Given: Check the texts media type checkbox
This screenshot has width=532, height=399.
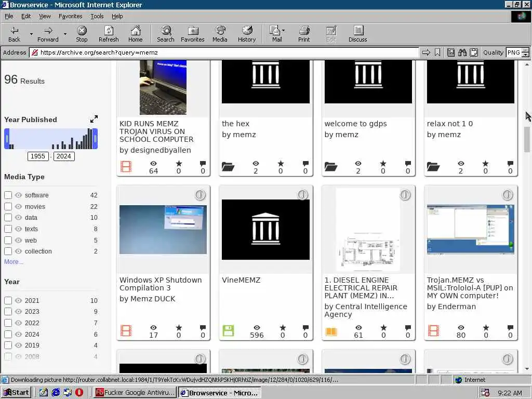Looking at the screenshot, I should pyautogui.click(x=8, y=229).
